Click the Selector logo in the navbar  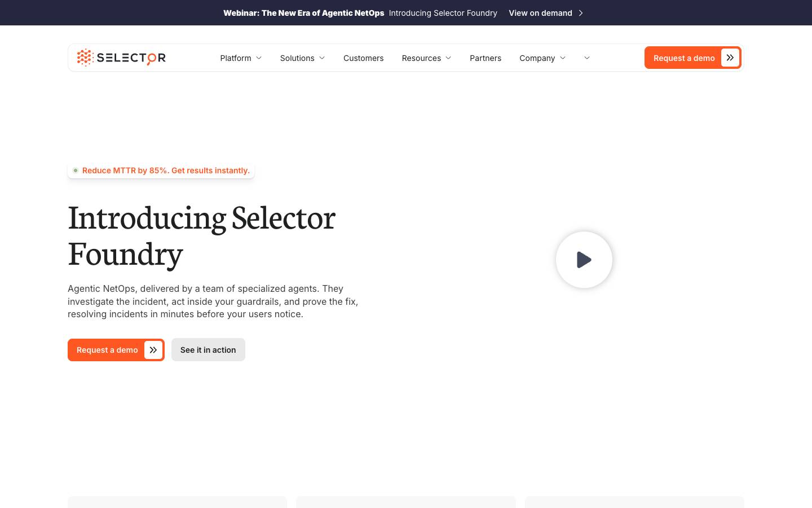(121, 58)
